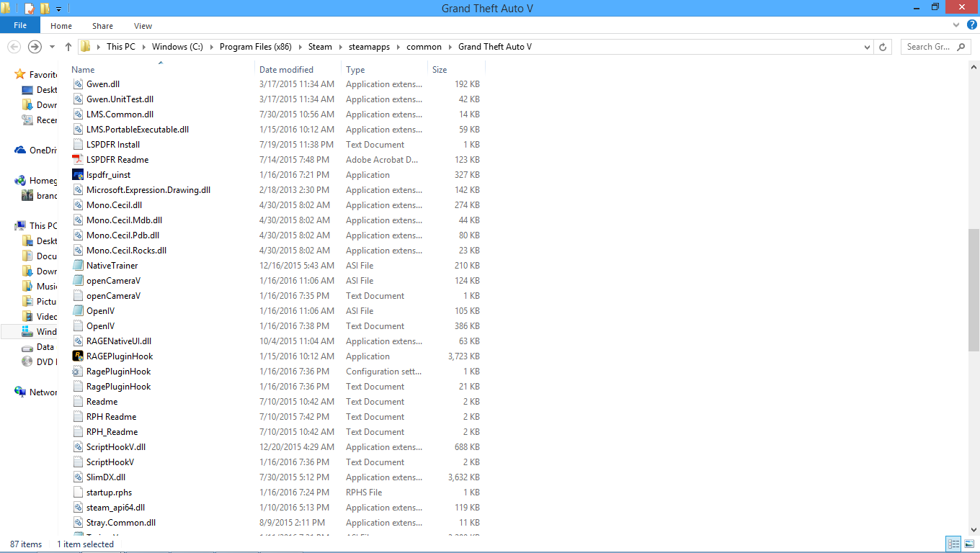980x553 pixels.
Task: Select the file name RAGENativeUI.dll
Action: [119, 341]
